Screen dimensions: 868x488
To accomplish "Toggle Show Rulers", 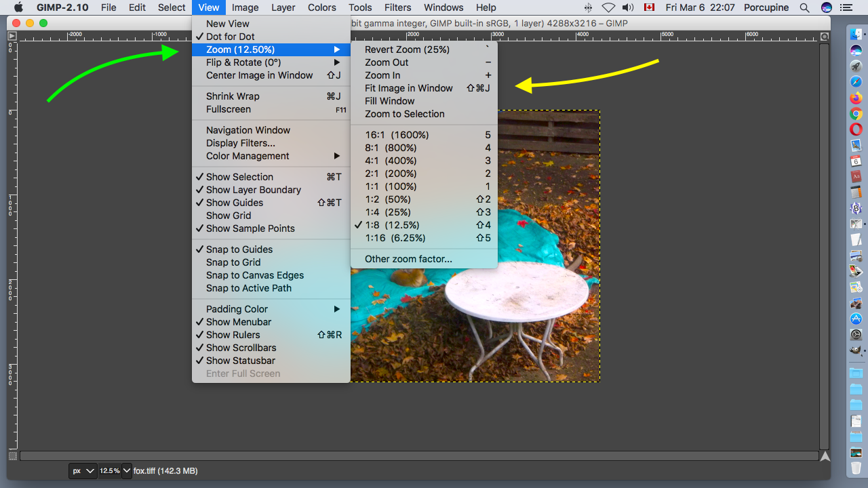I will coord(271,335).
